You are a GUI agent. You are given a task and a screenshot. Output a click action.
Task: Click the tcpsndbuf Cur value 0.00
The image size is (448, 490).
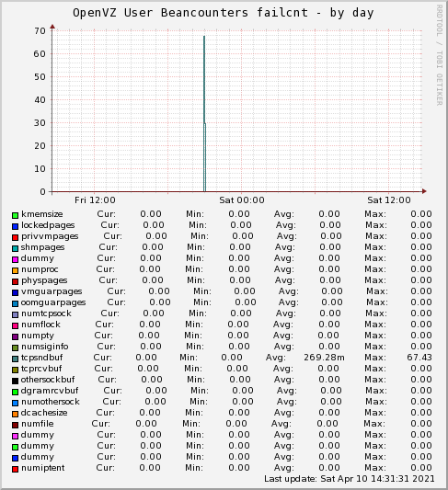(146, 358)
